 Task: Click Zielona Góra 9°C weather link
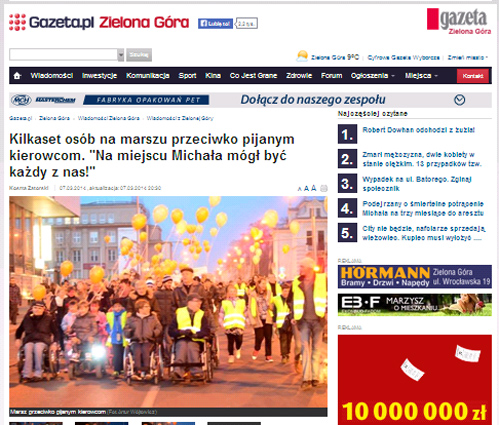[x=335, y=57]
